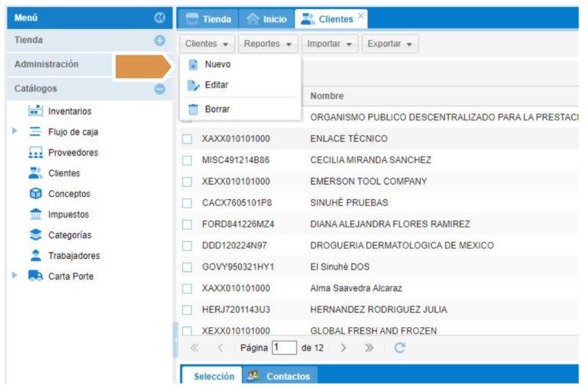Tick the EMERSON TOOL COMPANY row checkbox

pyautogui.click(x=187, y=182)
